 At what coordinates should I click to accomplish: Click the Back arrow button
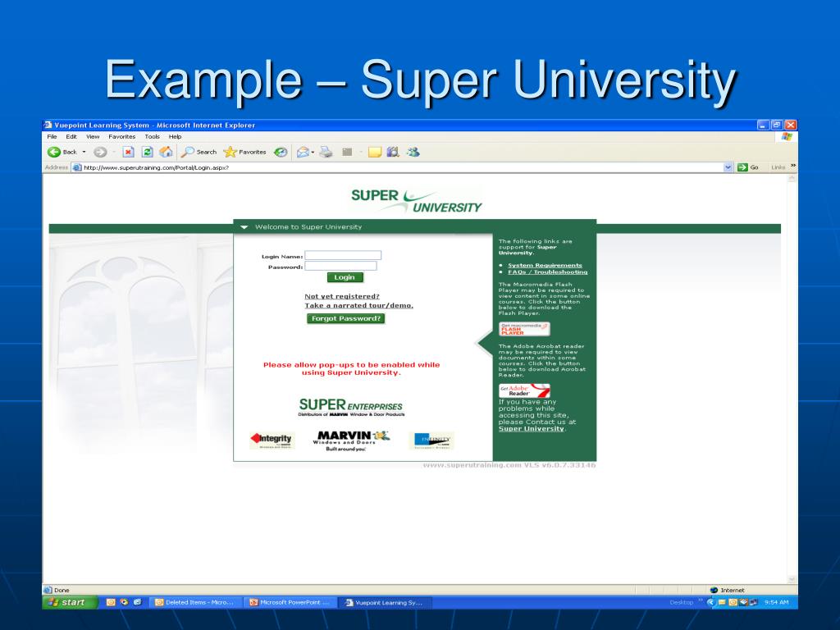[x=54, y=152]
